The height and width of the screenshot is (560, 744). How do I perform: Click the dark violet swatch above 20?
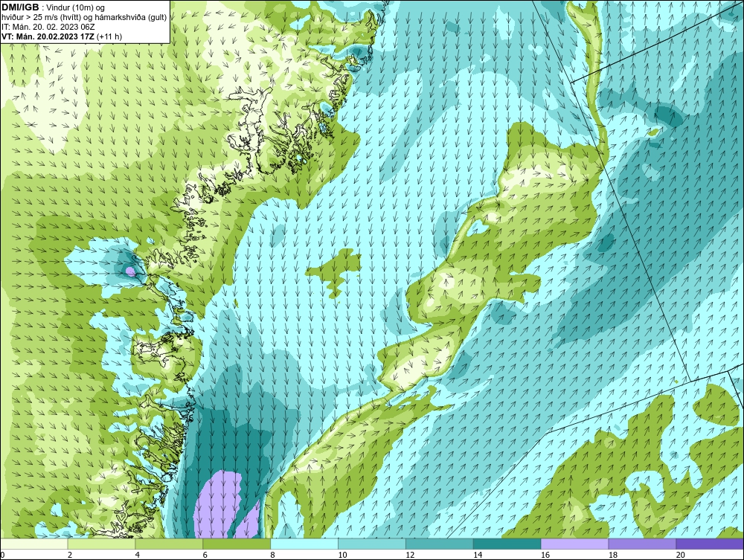710,544
